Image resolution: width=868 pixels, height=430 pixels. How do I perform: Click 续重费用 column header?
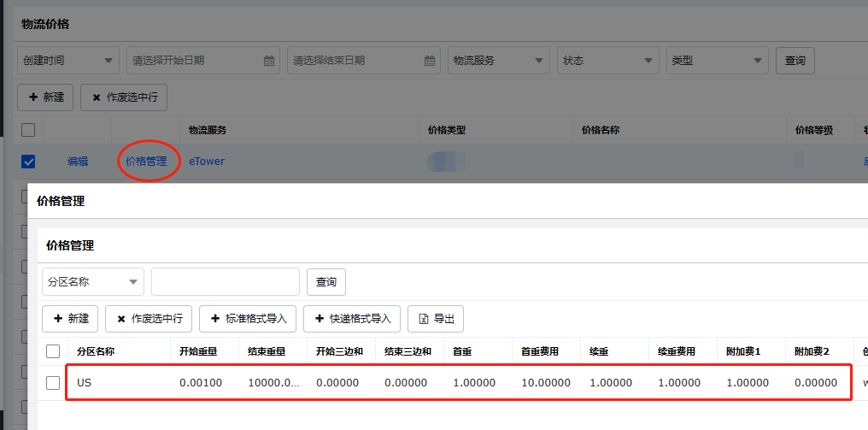click(x=677, y=351)
